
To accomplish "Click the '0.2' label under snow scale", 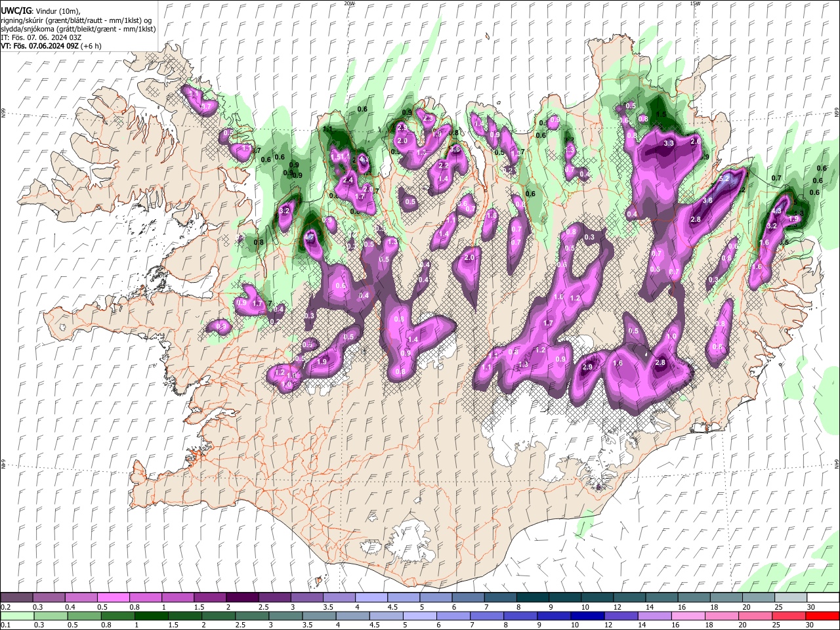I will click(x=5, y=607).
